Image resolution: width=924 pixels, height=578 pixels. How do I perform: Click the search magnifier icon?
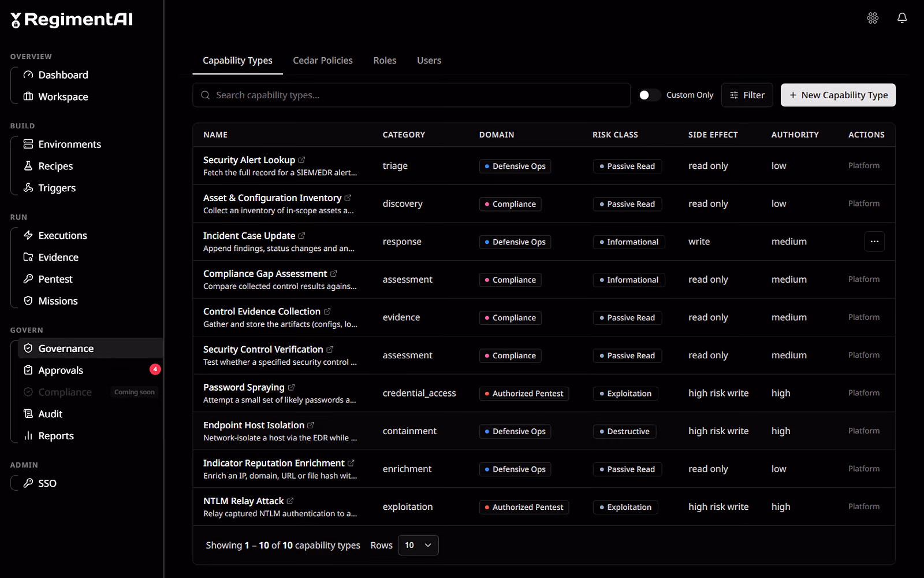click(205, 95)
